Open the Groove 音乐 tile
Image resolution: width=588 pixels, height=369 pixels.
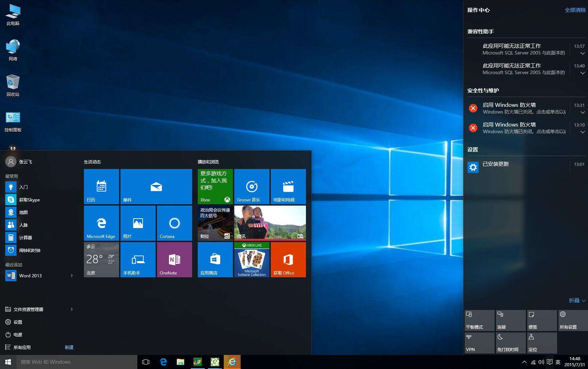tap(251, 187)
